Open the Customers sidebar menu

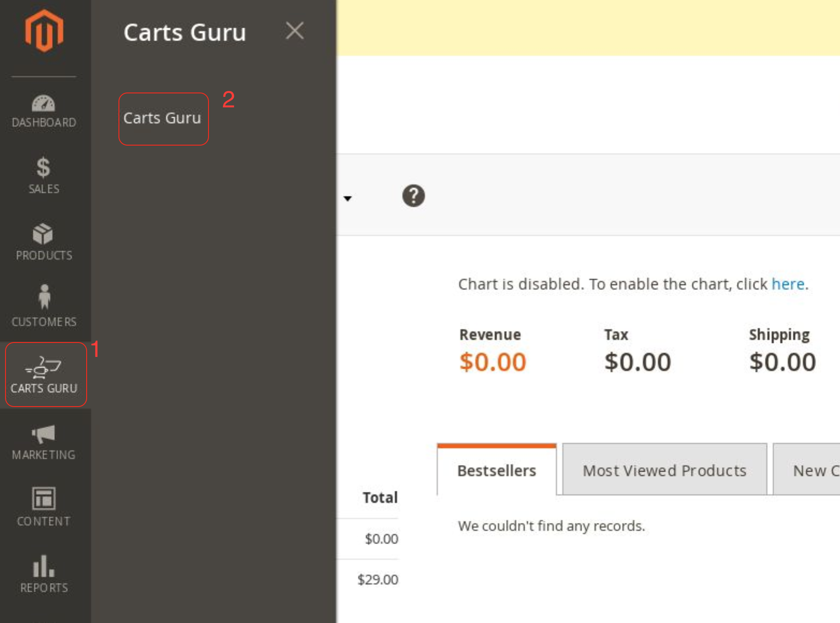click(44, 306)
